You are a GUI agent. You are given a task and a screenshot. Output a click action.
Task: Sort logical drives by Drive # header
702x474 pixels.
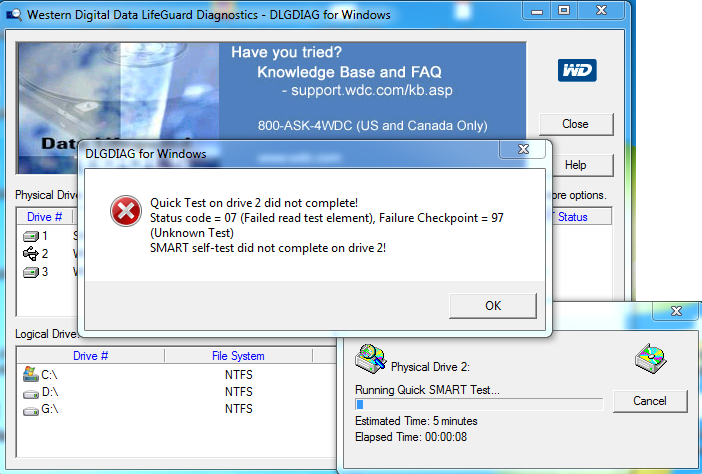point(90,356)
